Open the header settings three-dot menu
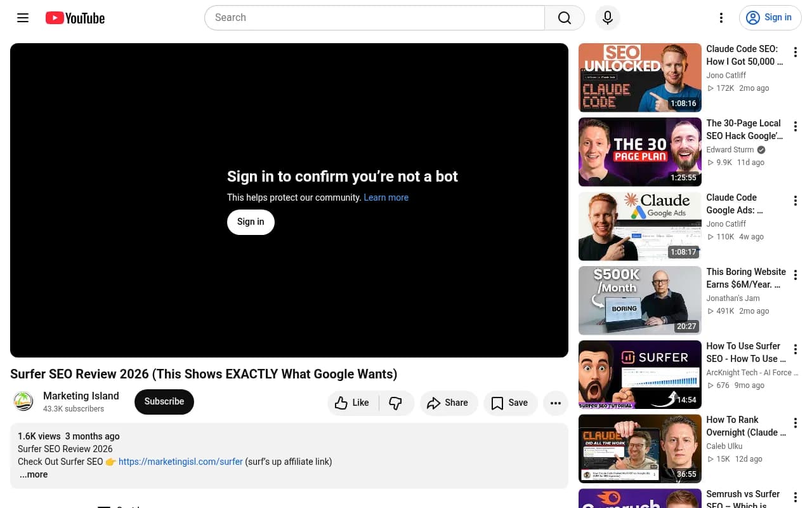Image resolution: width=812 pixels, height=508 pixels. pos(721,18)
